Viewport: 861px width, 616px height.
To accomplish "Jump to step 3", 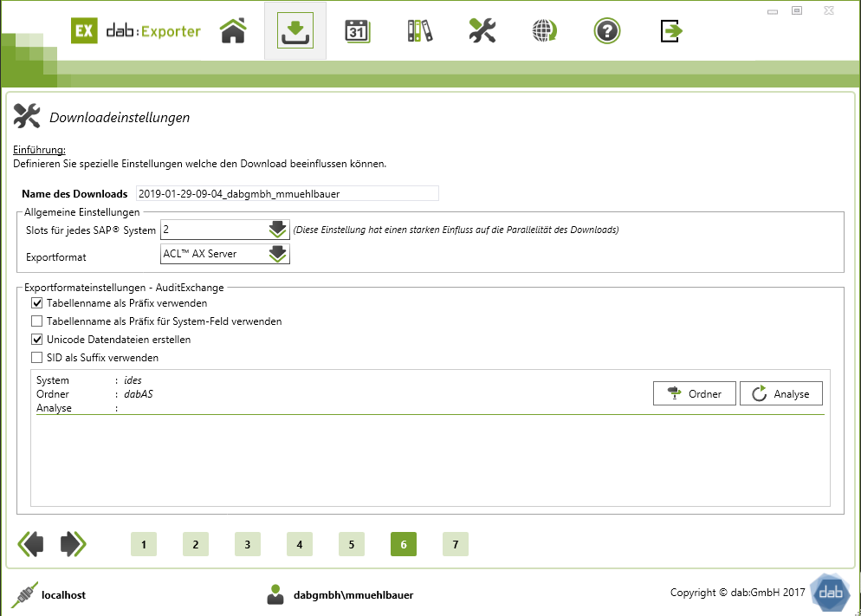I will tap(248, 544).
